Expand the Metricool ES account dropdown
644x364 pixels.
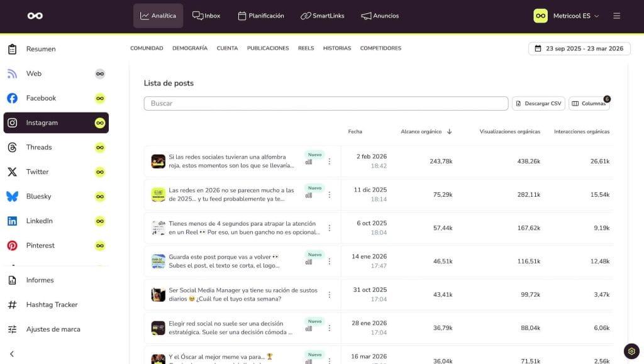(567, 16)
